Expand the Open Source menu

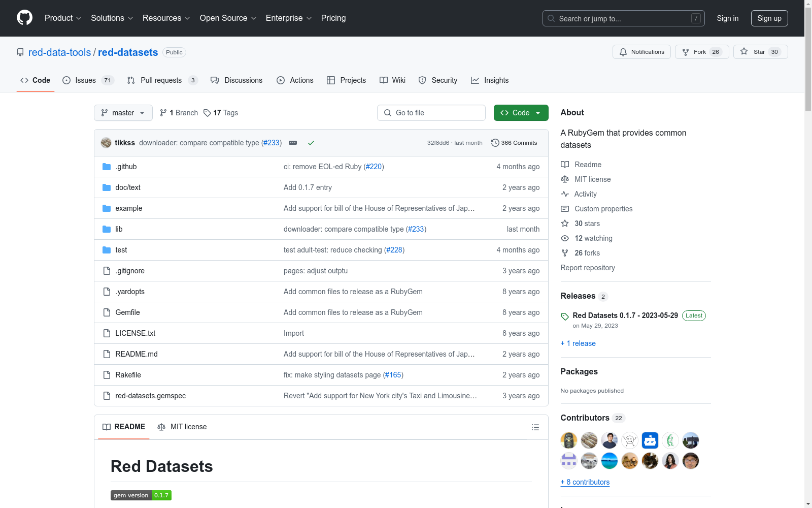tap(228, 18)
